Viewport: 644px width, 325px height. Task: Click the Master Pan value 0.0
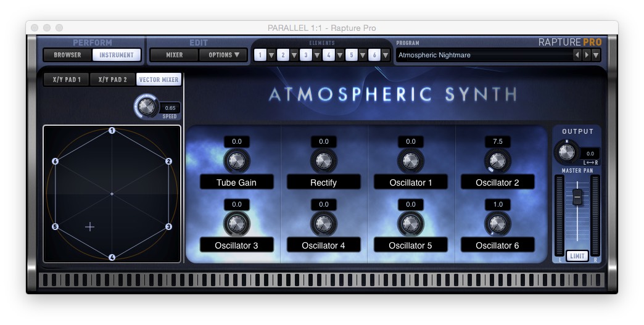[590, 154]
